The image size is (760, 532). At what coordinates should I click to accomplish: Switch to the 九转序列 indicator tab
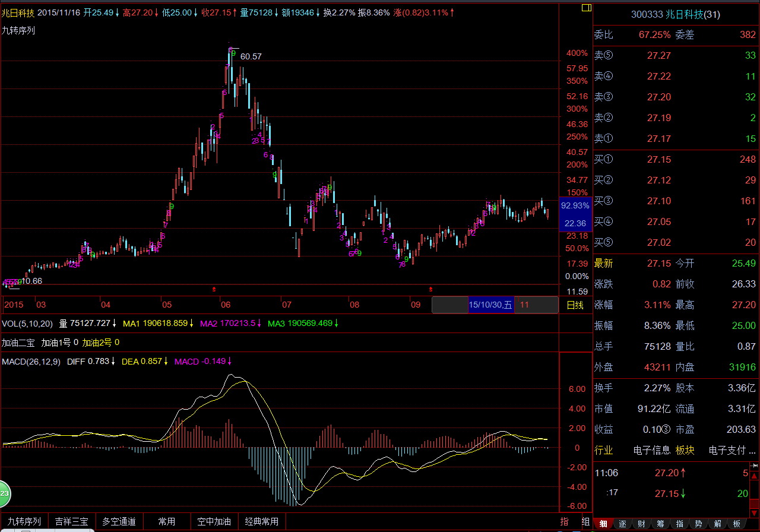coord(24,521)
